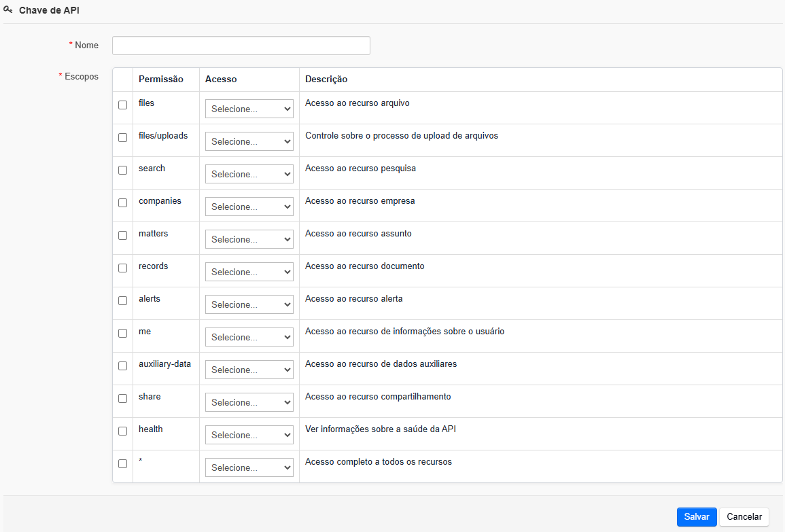Expand the access dropdown for matters
Screen dimensions: 785x532
pos(249,239)
